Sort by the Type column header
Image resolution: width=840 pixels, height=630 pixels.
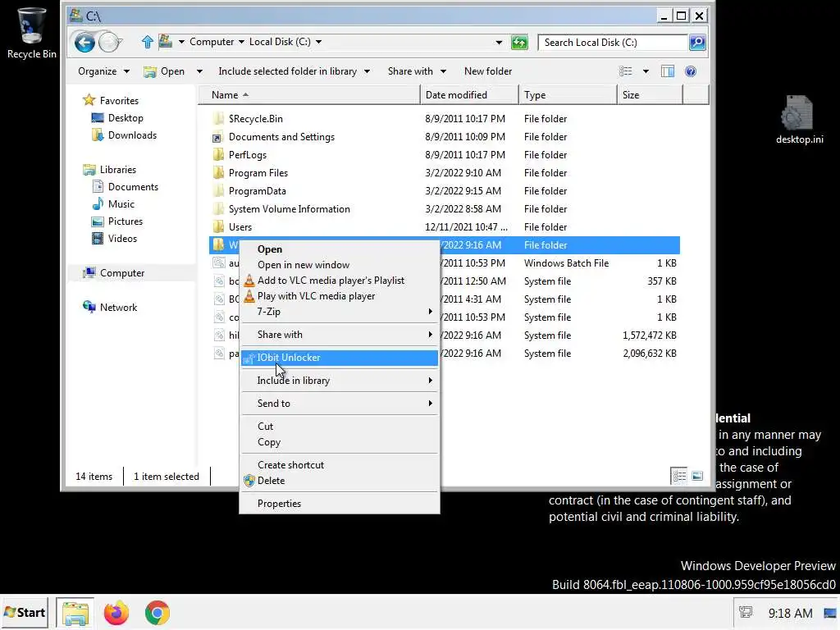568,95
